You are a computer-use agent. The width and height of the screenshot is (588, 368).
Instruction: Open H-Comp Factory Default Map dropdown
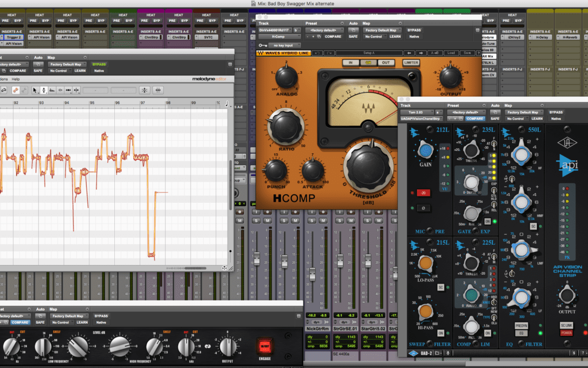click(383, 30)
